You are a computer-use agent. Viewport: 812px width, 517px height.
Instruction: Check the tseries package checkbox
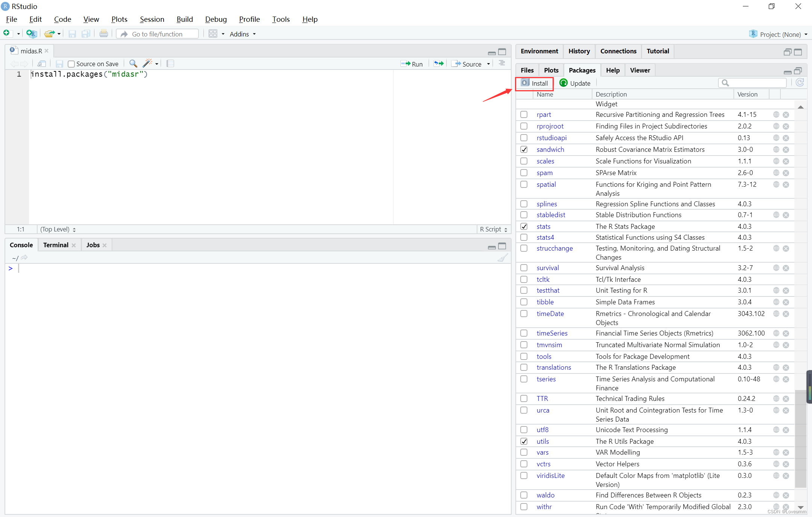[524, 379]
